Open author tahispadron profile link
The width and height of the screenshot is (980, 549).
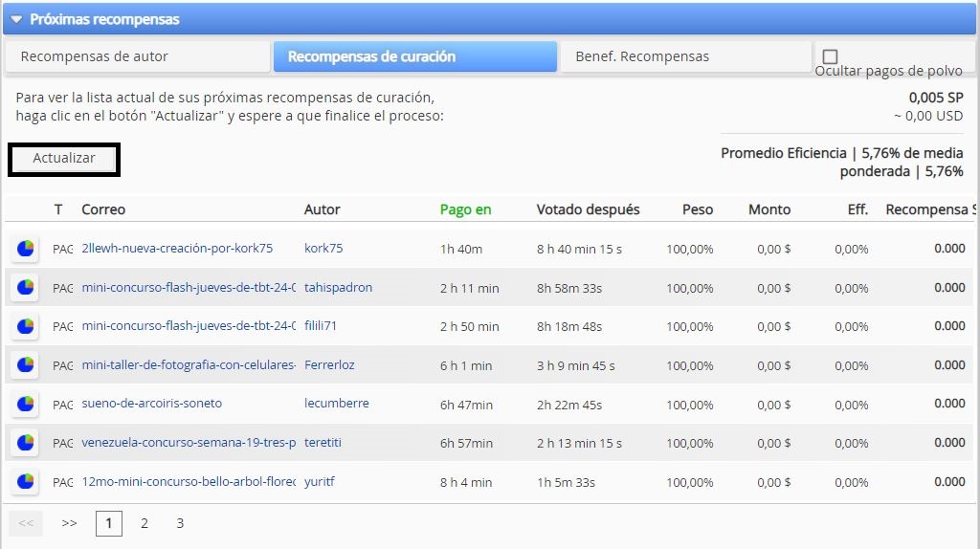[338, 287]
